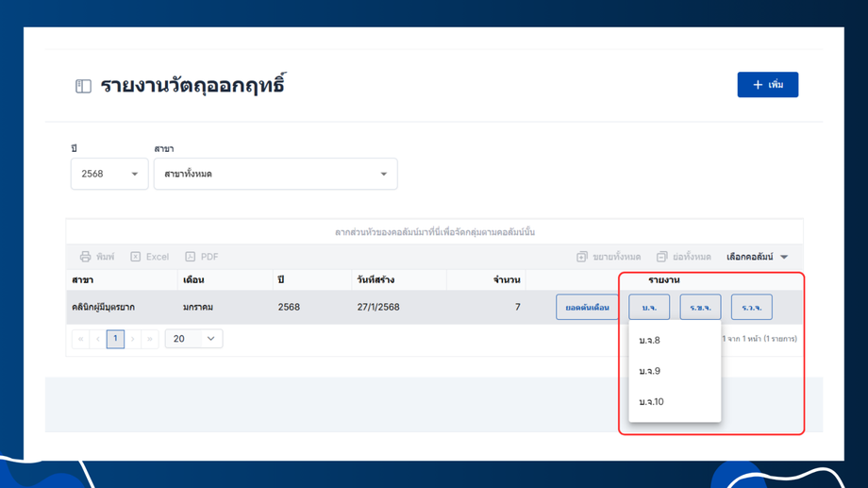Screen dimensions: 868x488
Task: Sort by the สาขา column header
Action: (x=122, y=279)
